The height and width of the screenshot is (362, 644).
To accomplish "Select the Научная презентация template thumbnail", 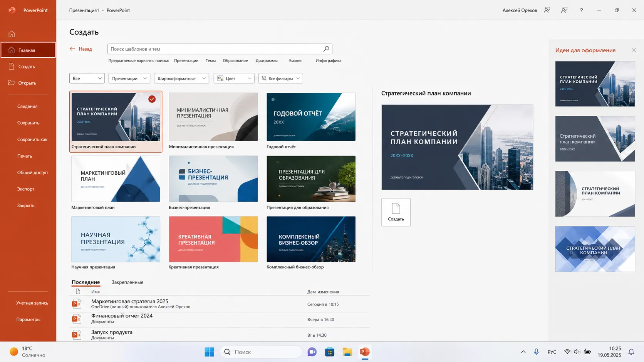I will click(116, 239).
